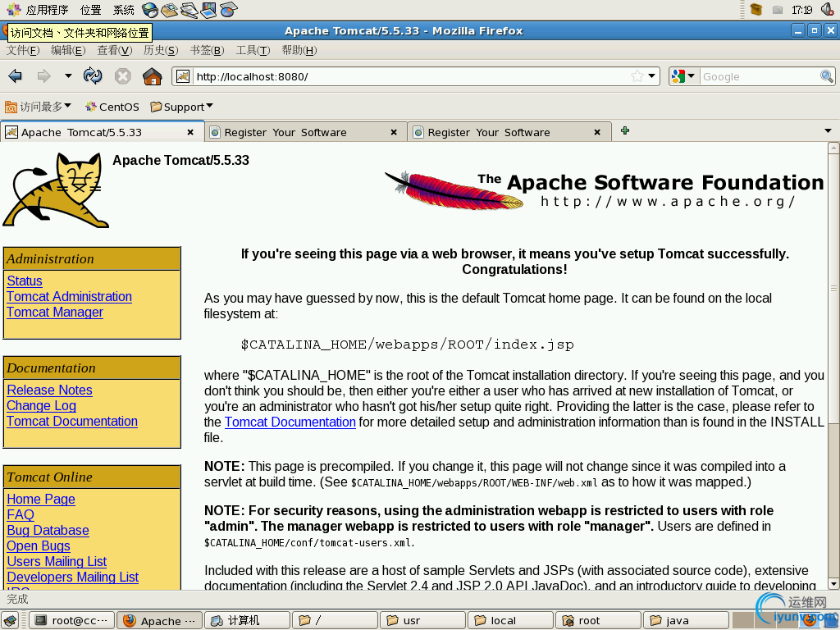
Task: Switch to the java folder window in the taskbar
Action: [686, 620]
